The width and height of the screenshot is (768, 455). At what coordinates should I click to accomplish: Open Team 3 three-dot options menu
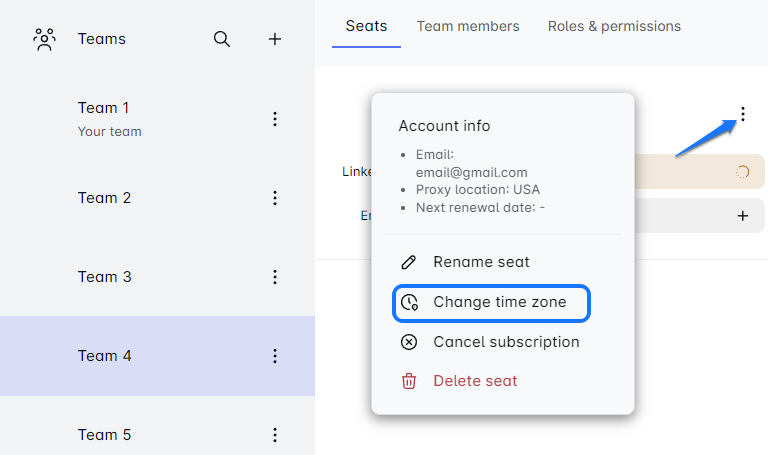click(275, 277)
